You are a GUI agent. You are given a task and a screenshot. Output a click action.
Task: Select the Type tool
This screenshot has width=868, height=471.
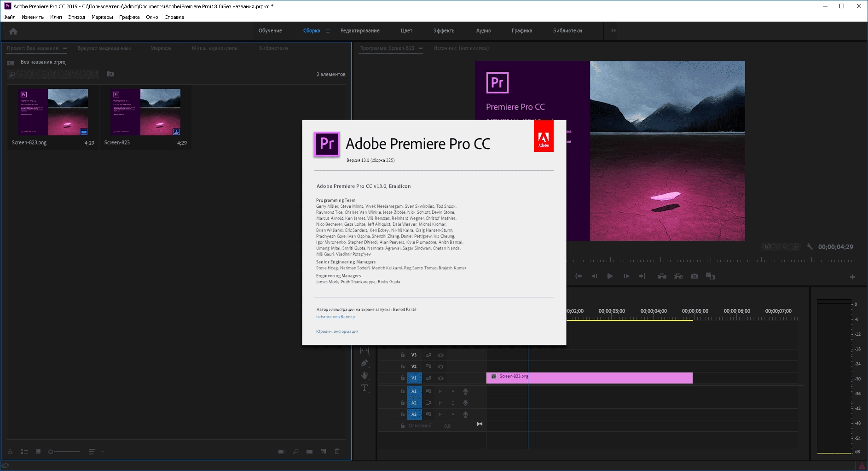coord(365,388)
